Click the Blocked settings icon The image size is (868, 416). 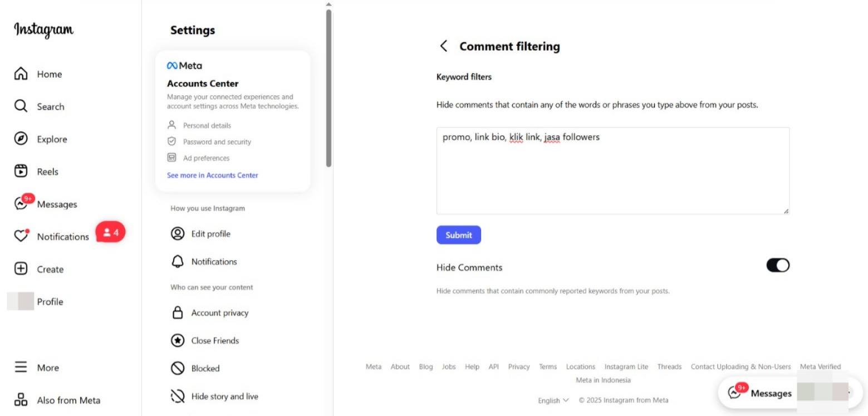pos(178,368)
